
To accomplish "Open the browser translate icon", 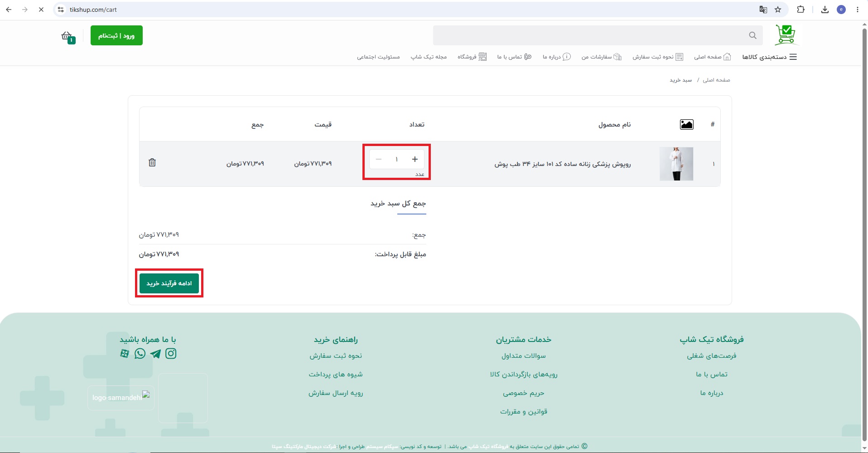I will pos(763,10).
